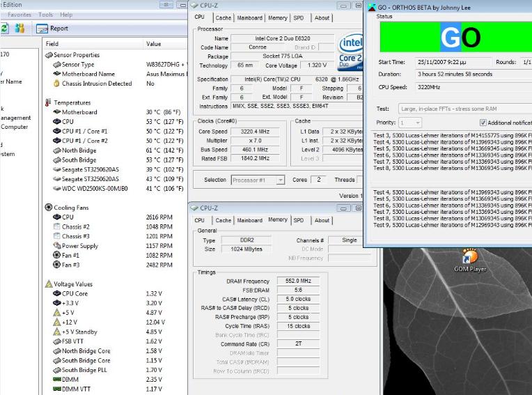532x395 pixels.
Task: Click the CPU Core voltage icon
Action: [57, 293]
